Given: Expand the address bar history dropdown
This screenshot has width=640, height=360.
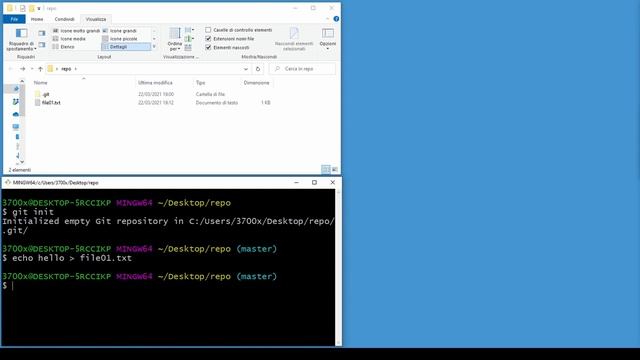Looking at the screenshot, I should [246, 69].
